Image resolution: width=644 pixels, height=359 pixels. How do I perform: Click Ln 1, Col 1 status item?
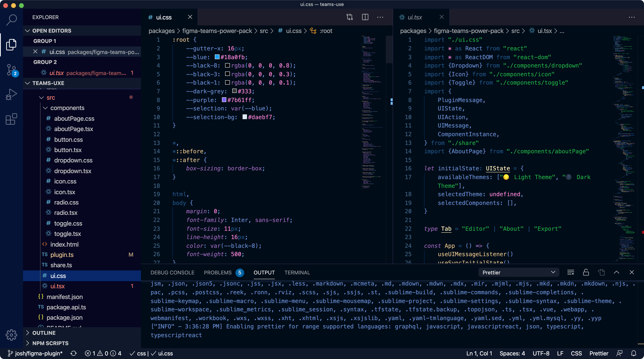(x=479, y=353)
